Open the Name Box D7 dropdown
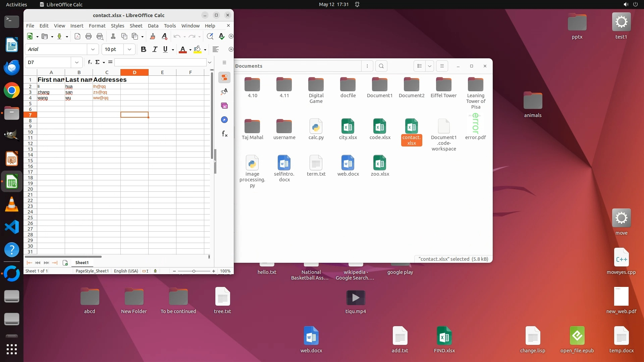The width and height of the screenshot is (644, 362). coord(77,62)
